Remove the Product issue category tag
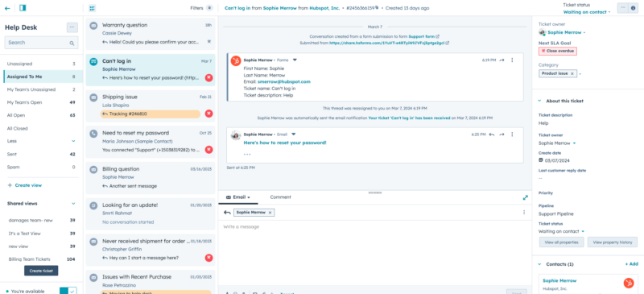The height and width of the screenshot is (294, 644). [572, 73]
